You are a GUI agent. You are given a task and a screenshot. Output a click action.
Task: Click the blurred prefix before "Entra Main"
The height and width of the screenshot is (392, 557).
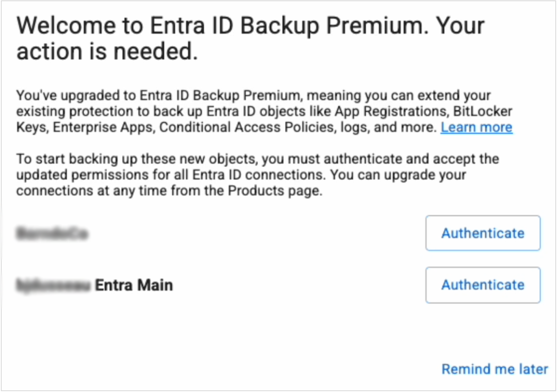click(x=54, y=285)
